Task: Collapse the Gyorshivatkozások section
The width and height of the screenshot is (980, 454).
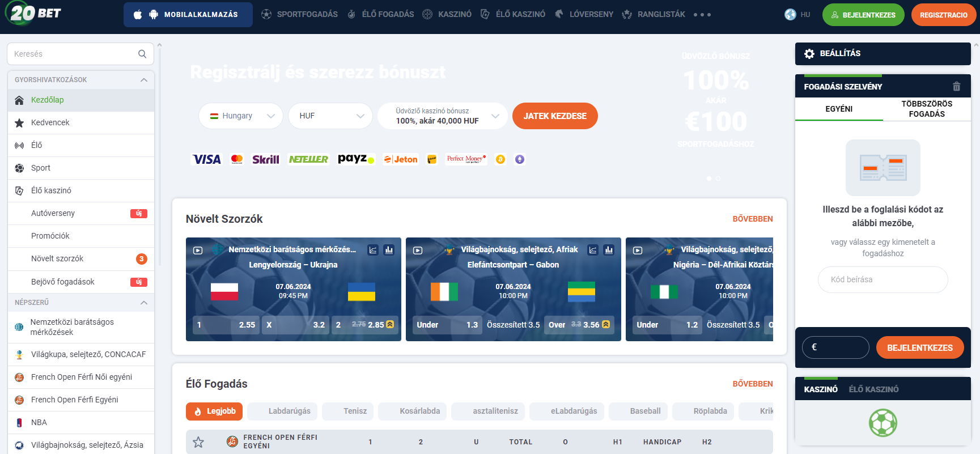Action: point(144,80)
